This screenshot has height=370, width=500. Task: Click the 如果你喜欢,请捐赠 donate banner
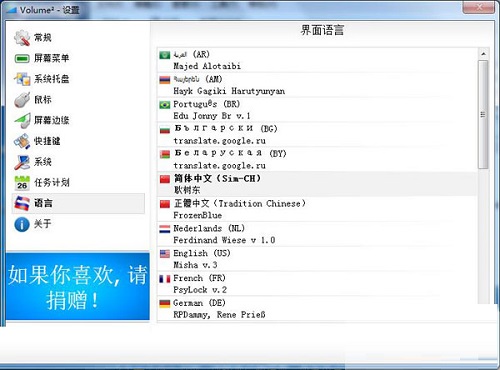77,286
